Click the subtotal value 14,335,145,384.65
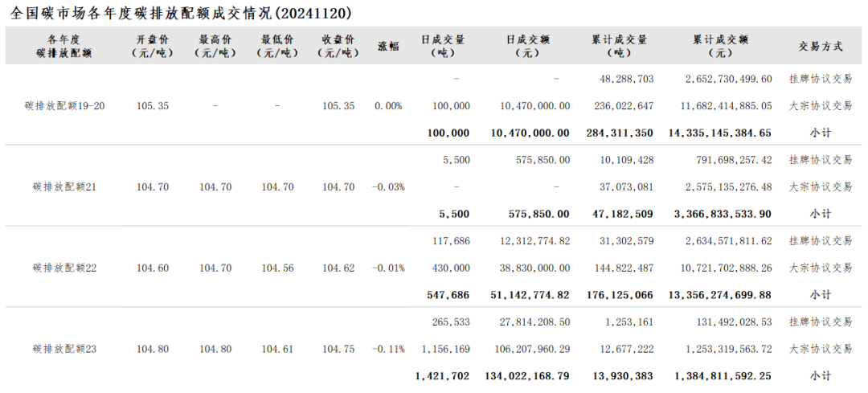Screen dimensions: 868x393 coord(719,133)
